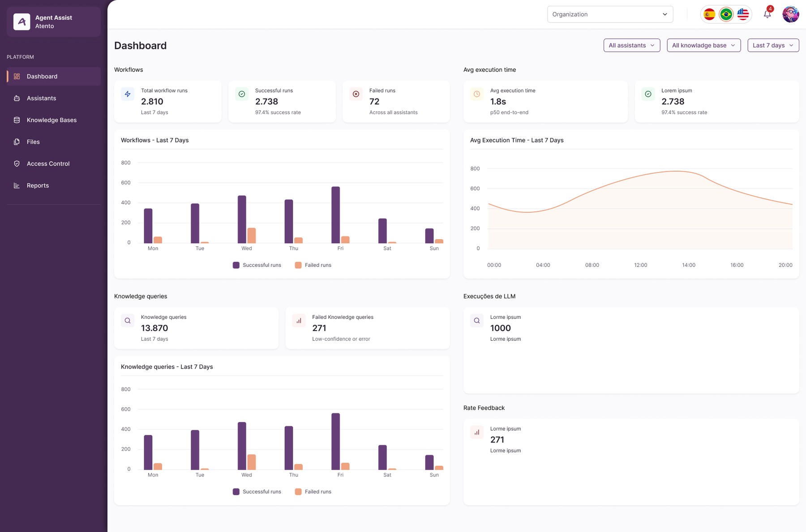Click the Assistants robot icon
This screenshot has height=532, width=806.
(17, 98)
